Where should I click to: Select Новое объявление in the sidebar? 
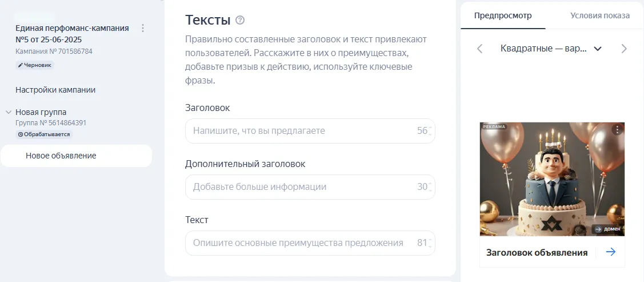click(x=61, y=156)
